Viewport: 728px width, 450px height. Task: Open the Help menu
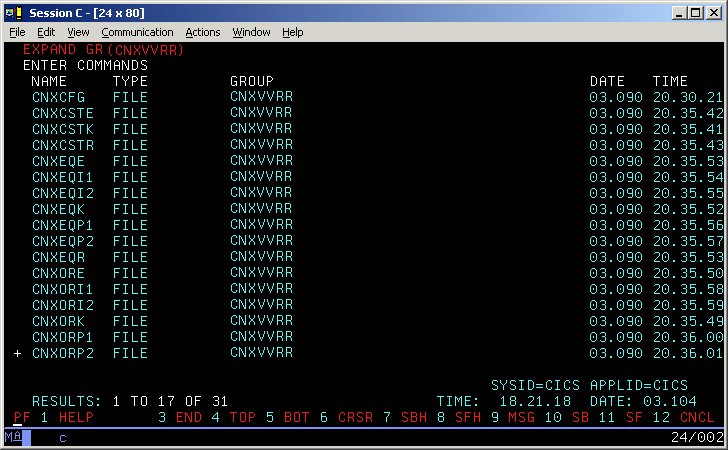pos(293,32)
